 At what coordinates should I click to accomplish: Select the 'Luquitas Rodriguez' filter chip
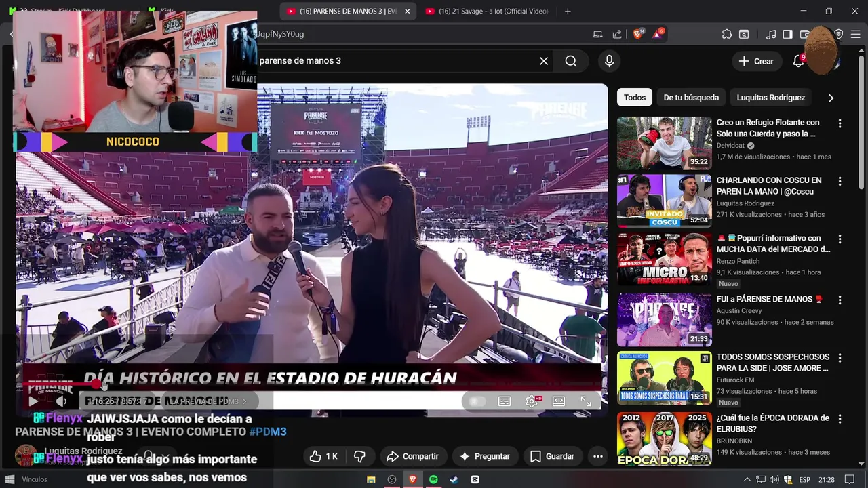click(771, 98)
